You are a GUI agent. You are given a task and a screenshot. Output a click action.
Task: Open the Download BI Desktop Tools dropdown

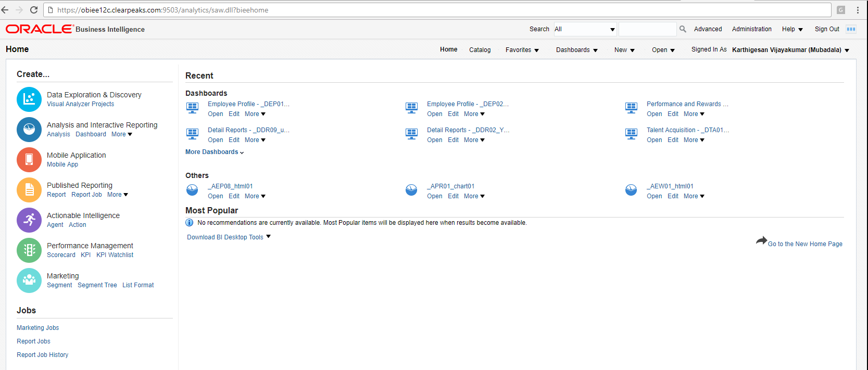coord(229,237)
